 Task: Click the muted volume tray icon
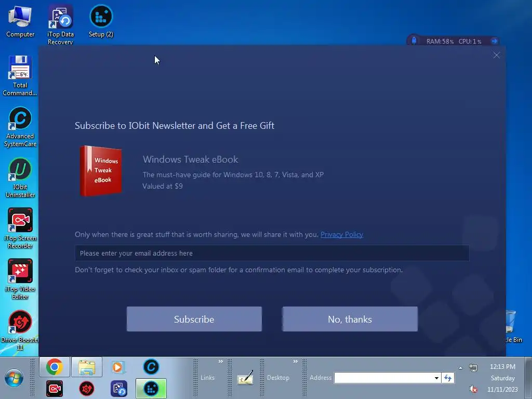(473, 389)
